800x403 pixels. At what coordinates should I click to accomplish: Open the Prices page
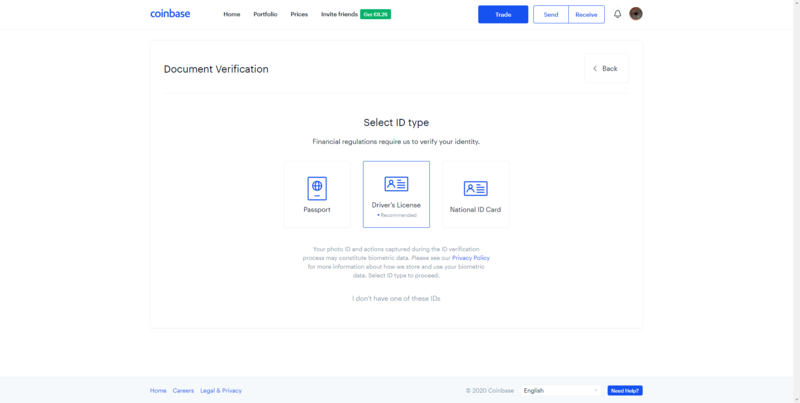[x=299, y=14]
